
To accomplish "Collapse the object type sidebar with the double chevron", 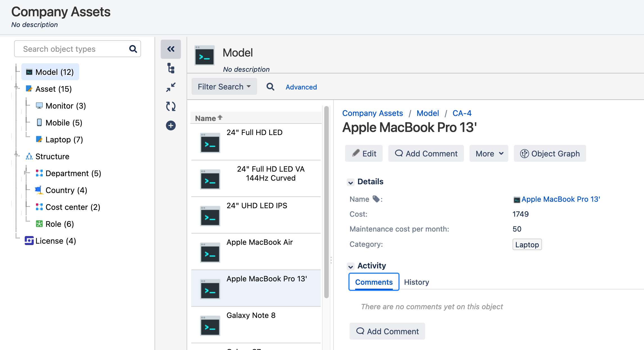I will coord(171,49).
